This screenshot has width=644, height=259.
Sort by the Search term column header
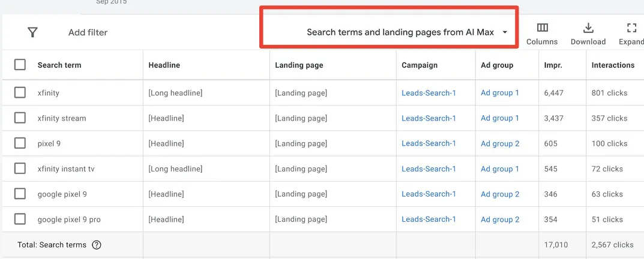point(59,65)
